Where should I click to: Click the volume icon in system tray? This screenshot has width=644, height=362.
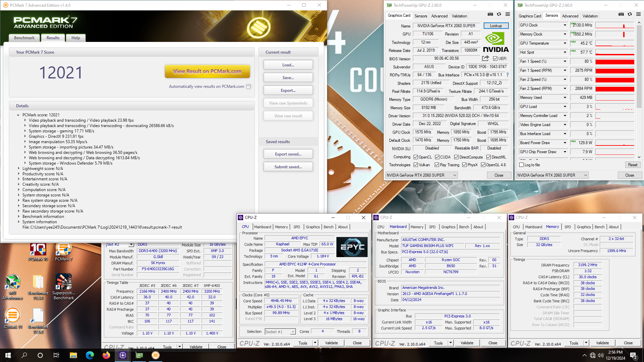pyautogui.click(x=600, y=355)
